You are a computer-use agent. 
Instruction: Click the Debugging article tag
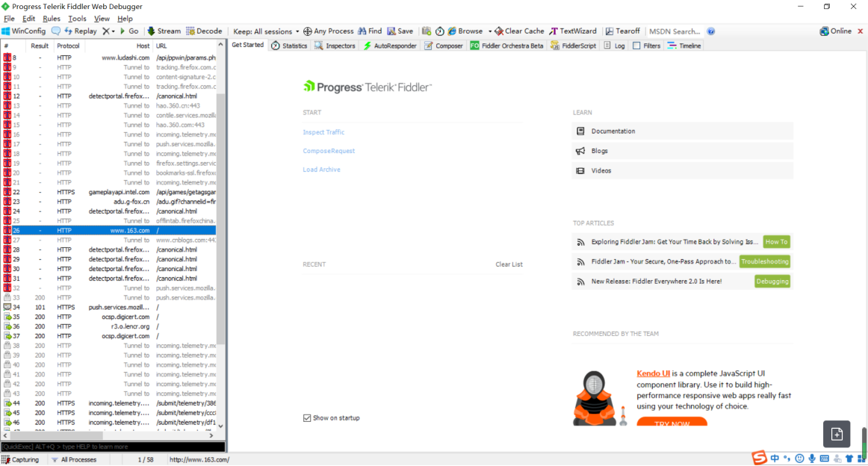click(772, 282)
